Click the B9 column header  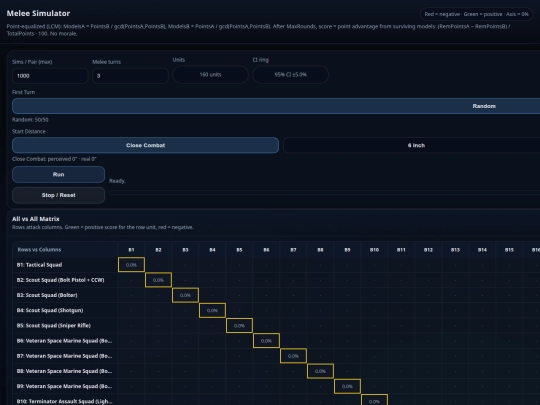click(x=347, y=250)
